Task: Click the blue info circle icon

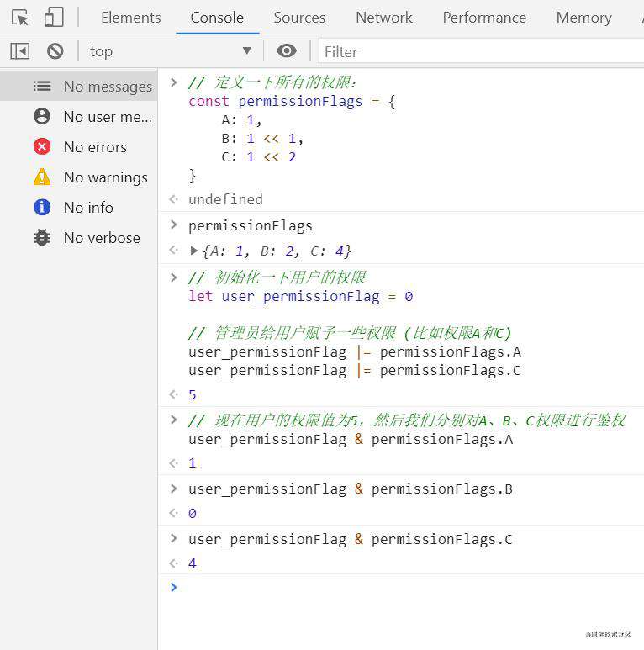Action: [x=42, y=207]
